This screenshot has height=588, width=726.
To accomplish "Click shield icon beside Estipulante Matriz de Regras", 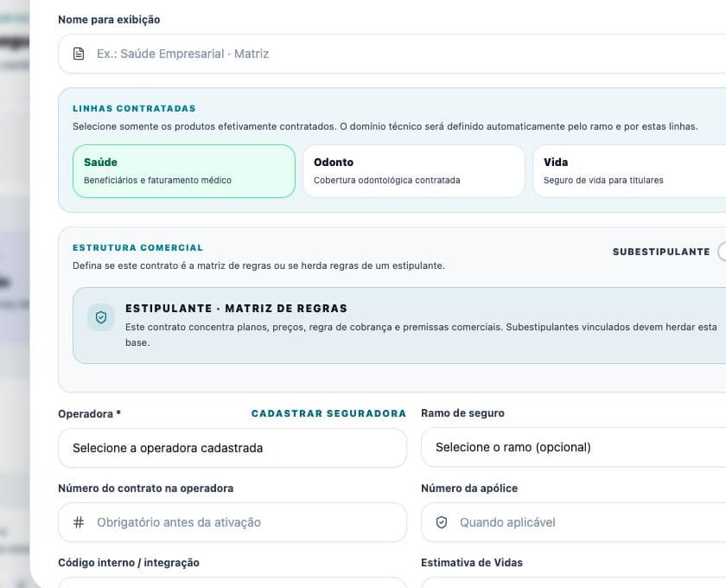I will pos(101,317).
